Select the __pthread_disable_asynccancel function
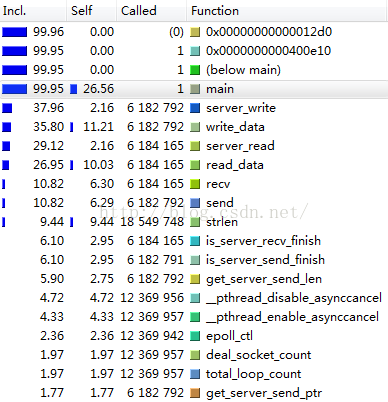 294,298
